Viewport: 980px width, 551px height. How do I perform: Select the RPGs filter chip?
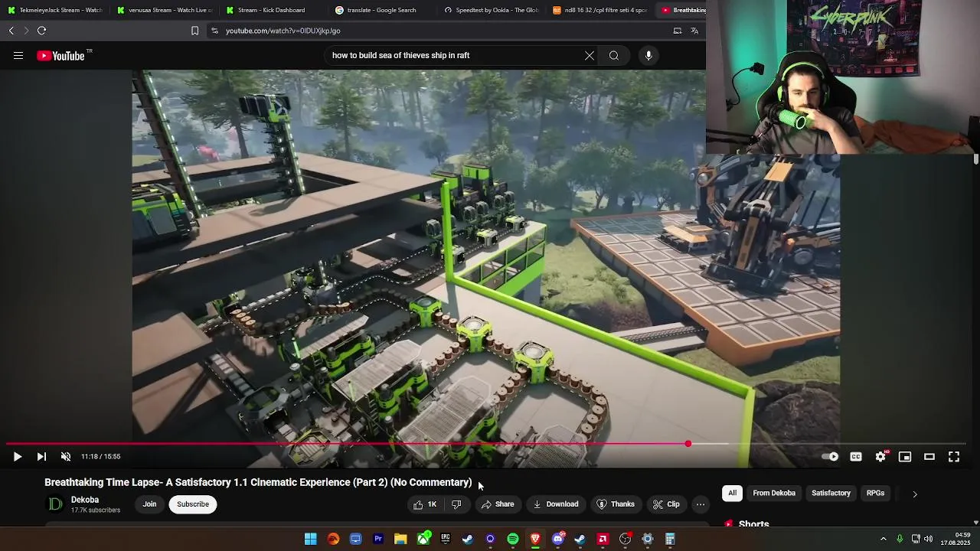coord(875,494)
